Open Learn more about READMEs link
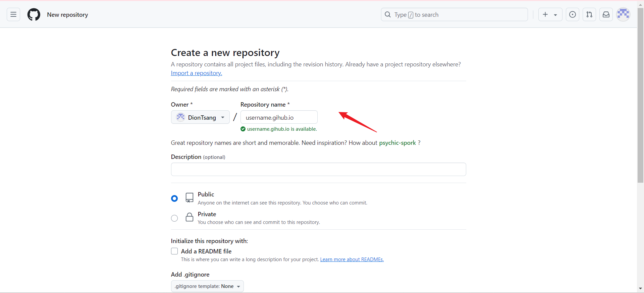Viewport: 644px width, 293px height. tap(352, 259)
